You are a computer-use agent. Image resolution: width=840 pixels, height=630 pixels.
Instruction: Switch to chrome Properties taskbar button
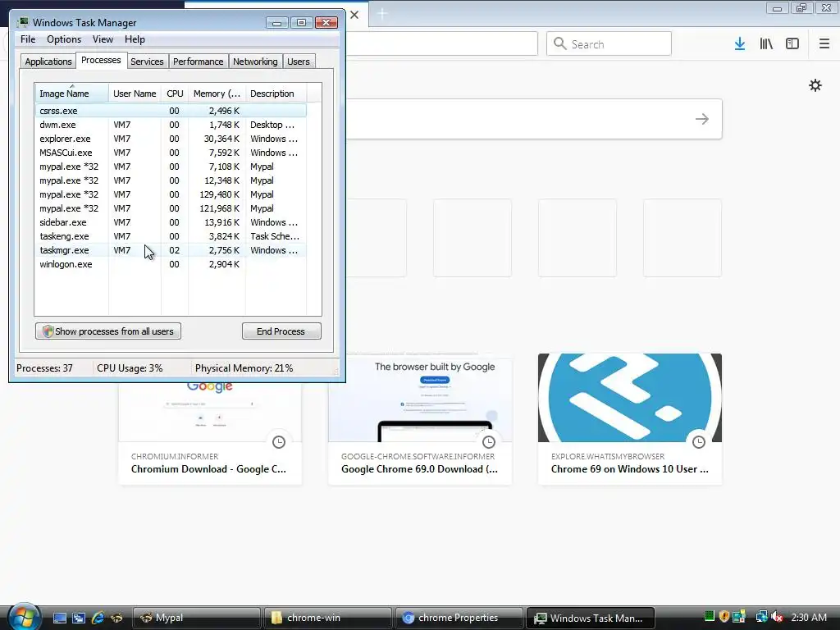459,618
